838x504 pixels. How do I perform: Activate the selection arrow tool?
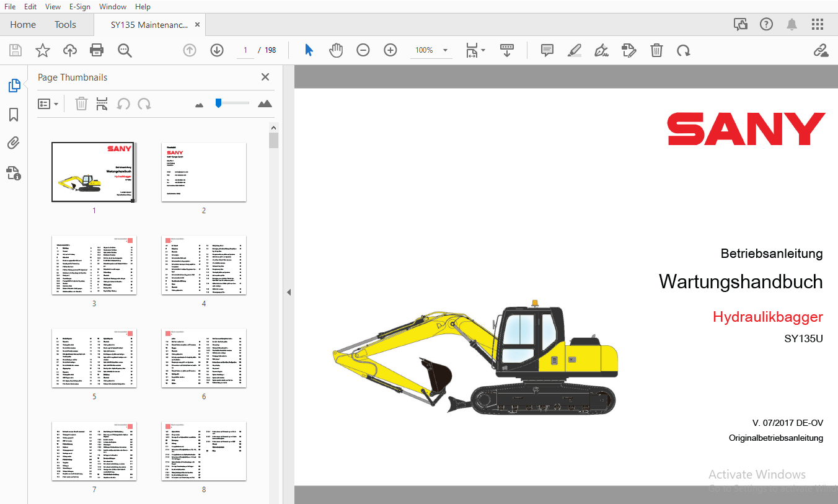click(x=309, y=50)
